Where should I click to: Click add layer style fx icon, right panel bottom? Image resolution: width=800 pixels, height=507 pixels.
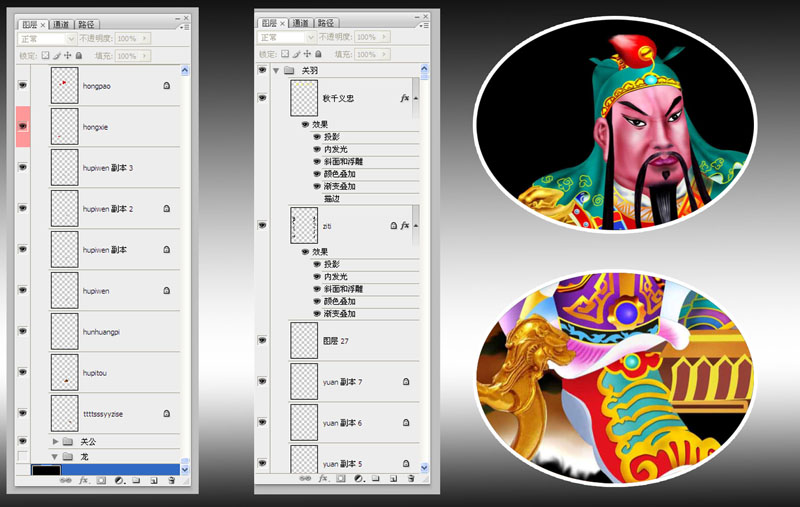click(323, 478)
